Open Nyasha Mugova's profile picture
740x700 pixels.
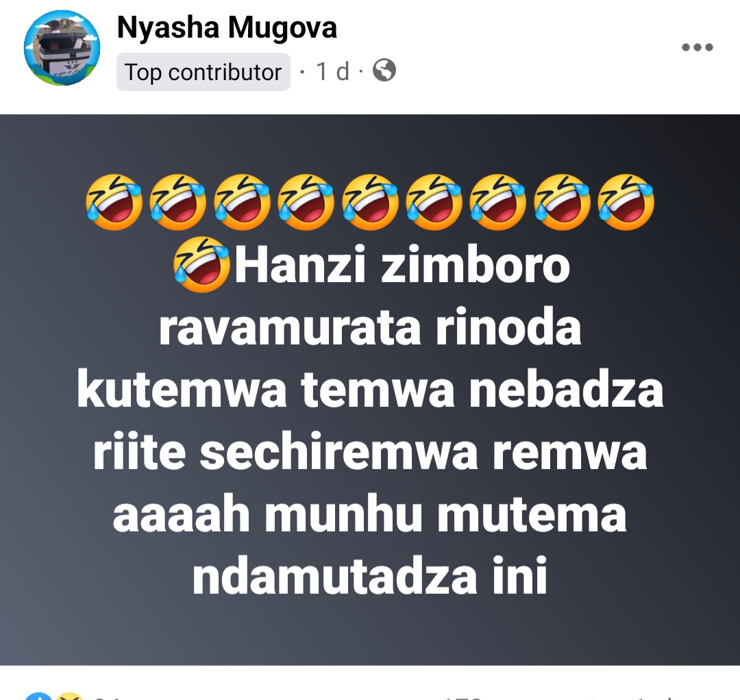click(x=62, y=48)
